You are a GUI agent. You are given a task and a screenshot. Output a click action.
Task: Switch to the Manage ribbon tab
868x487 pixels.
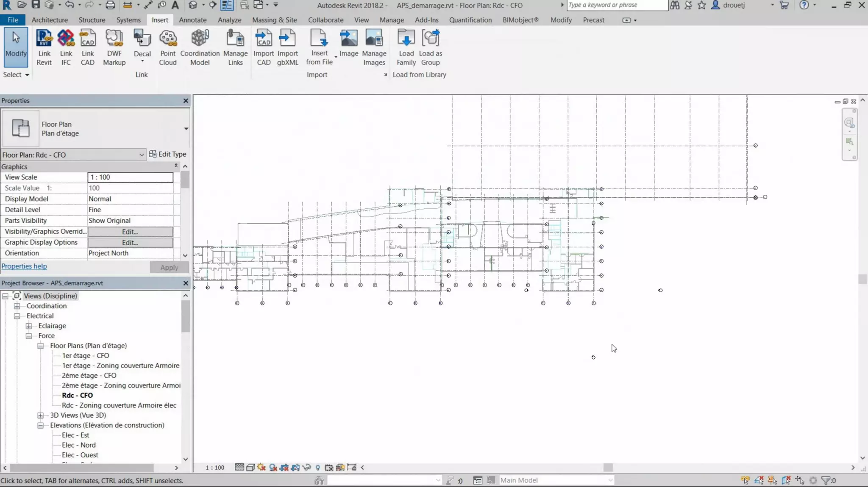click(392, 20)
